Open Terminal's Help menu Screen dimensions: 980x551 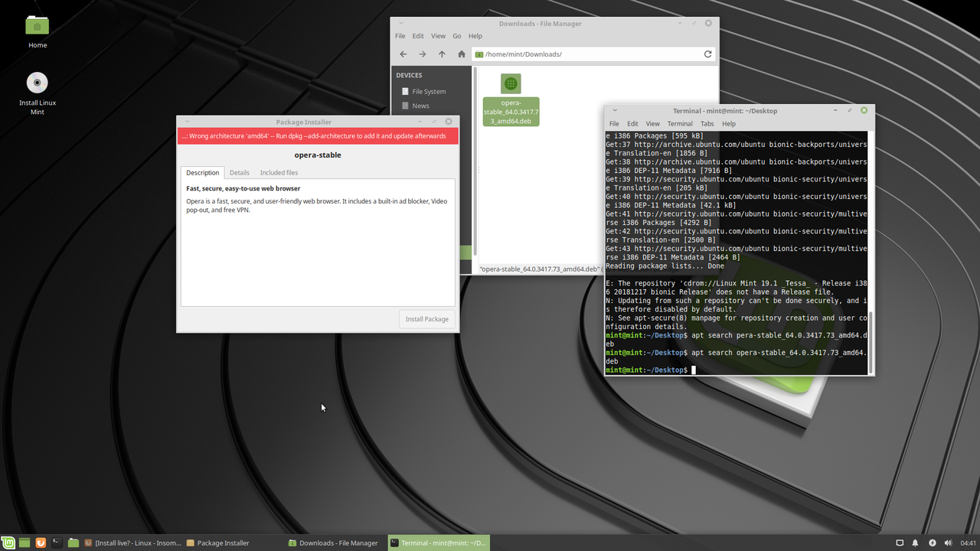pos(729,123)
